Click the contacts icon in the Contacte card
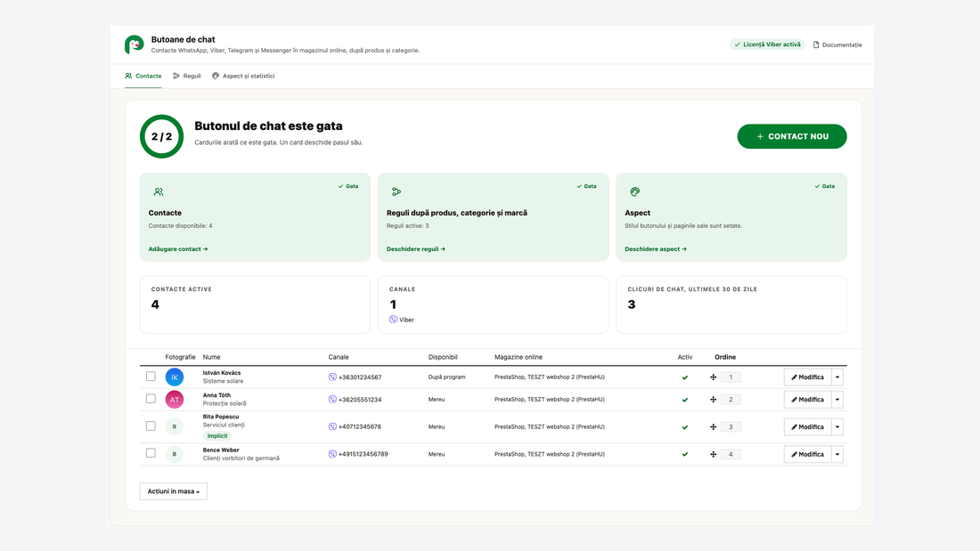This screenshot has height=551, width=980. pyautogui.click(x=159, y=191)
